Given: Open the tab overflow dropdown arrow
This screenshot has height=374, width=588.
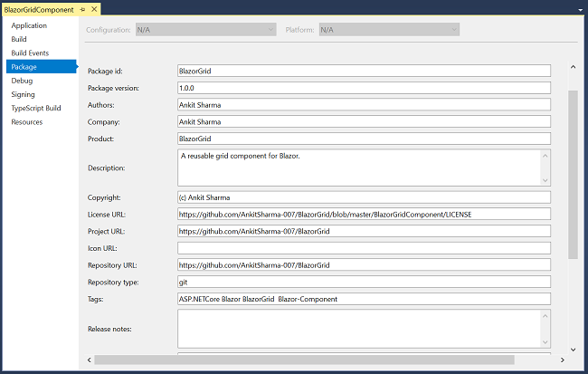Looking at the screenshot, I should tap(580, 10).
